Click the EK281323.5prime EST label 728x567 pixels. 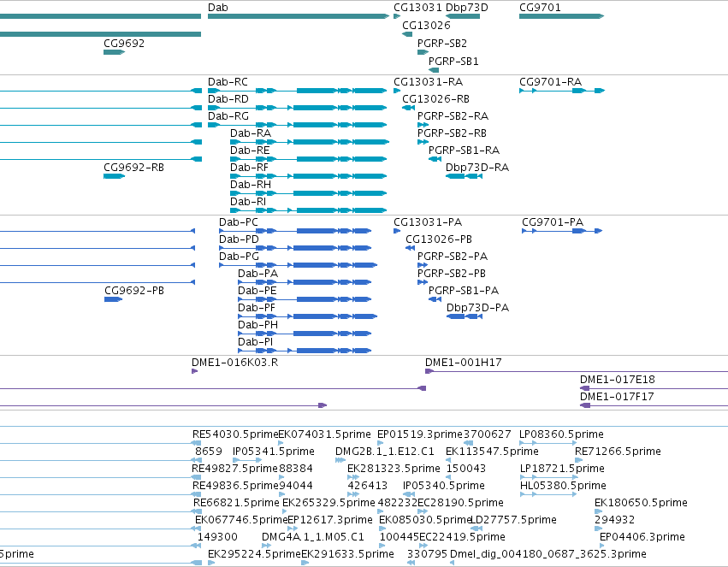[x=394, y=469]
